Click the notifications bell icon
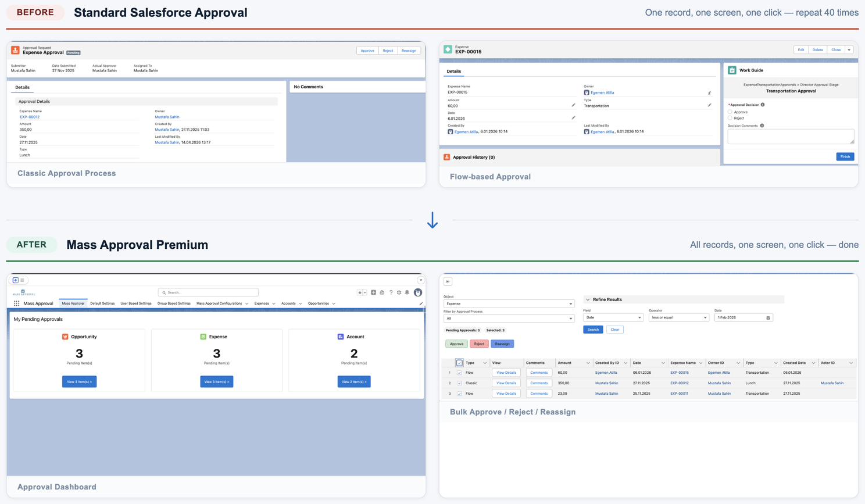 coord(407,292)
